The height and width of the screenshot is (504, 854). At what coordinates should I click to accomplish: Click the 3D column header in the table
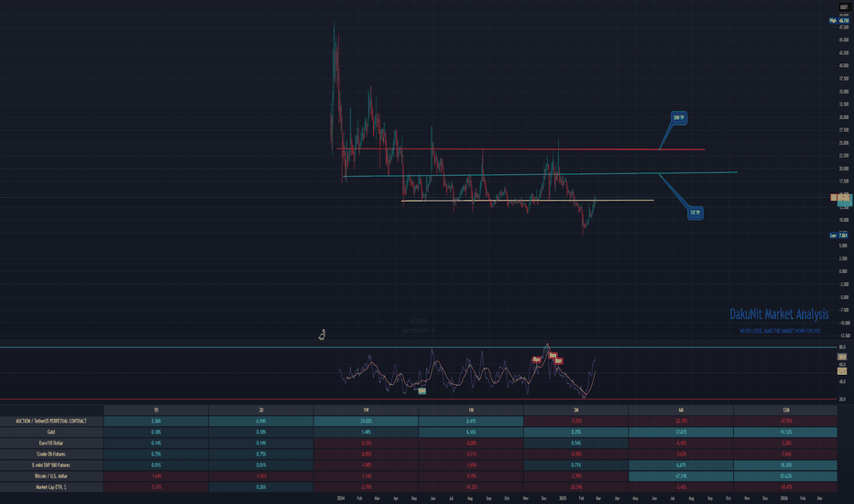click(x=261, y=410)
